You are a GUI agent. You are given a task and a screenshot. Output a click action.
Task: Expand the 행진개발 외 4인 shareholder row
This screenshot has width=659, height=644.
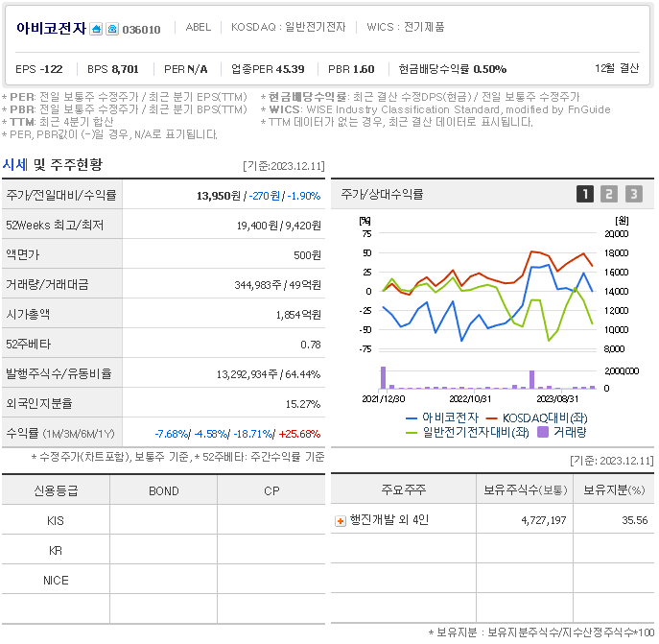[x=341, y=521]
